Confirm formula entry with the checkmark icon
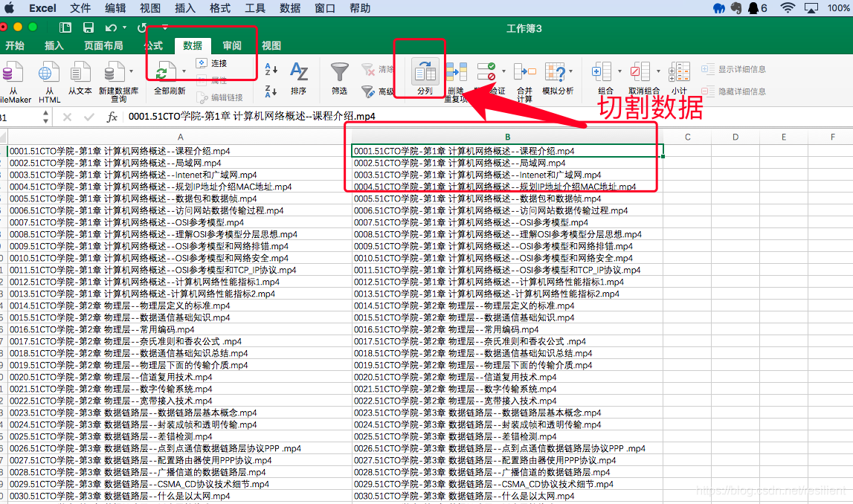The height and width of the screenshot is (504, 853). click(89, 117)
